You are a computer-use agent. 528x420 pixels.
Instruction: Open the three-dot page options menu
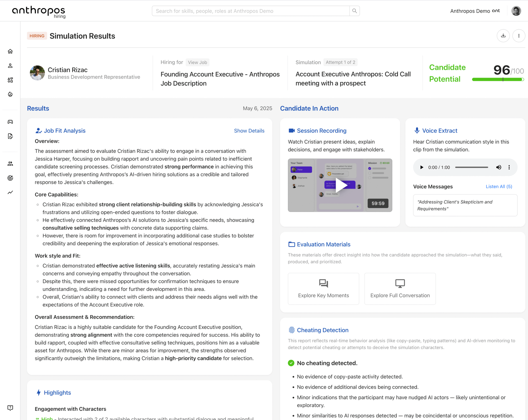(518, 36)
